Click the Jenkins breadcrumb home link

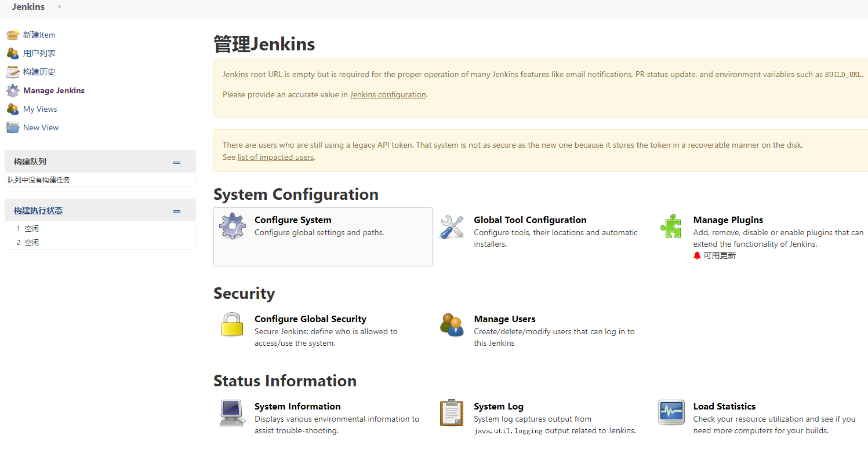tap(28, 7)
